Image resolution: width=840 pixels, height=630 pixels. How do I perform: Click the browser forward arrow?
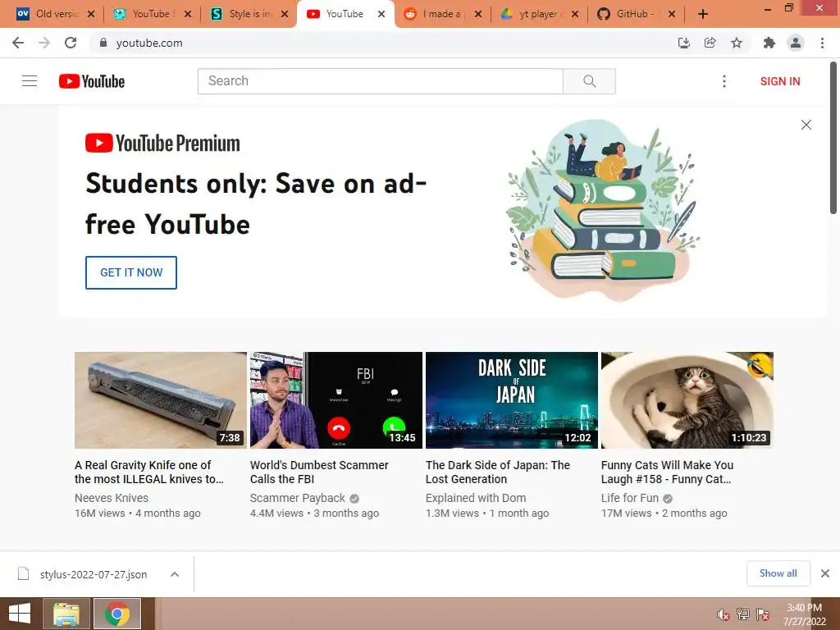tap(44, 43)
